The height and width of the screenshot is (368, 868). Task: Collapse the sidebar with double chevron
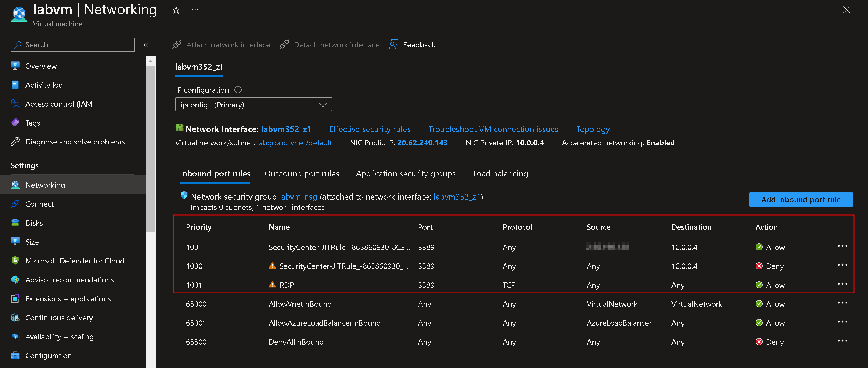[146, 45]
